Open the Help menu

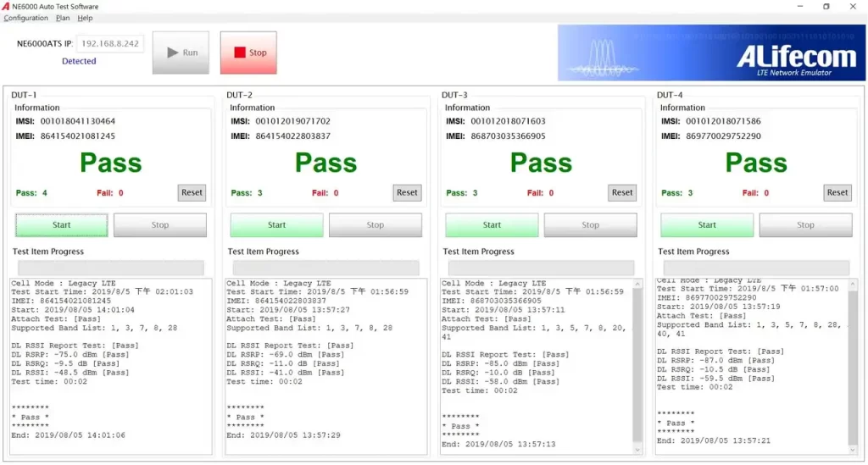click(x=85, y=18)
